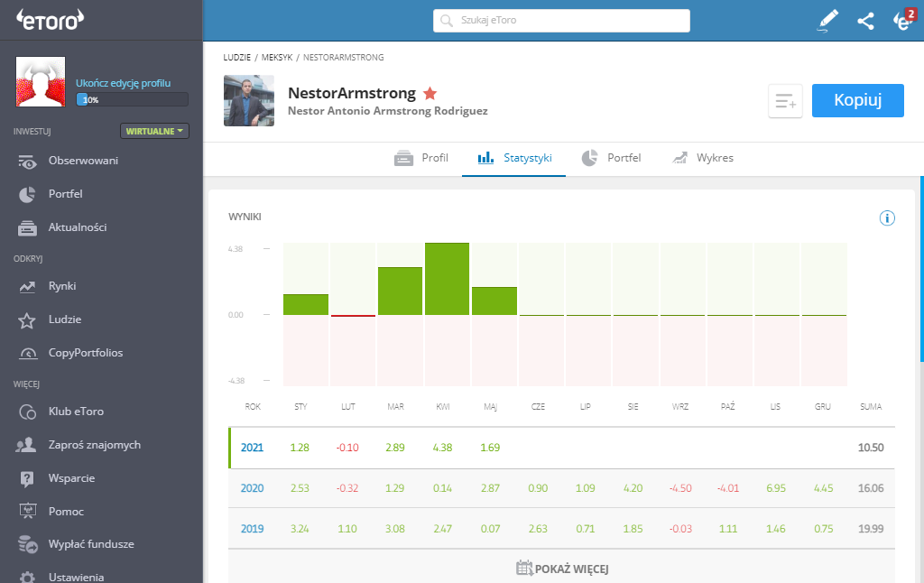Open the Wykres tab
This screenshot has height=583, width=924.
tap(703, 158)
